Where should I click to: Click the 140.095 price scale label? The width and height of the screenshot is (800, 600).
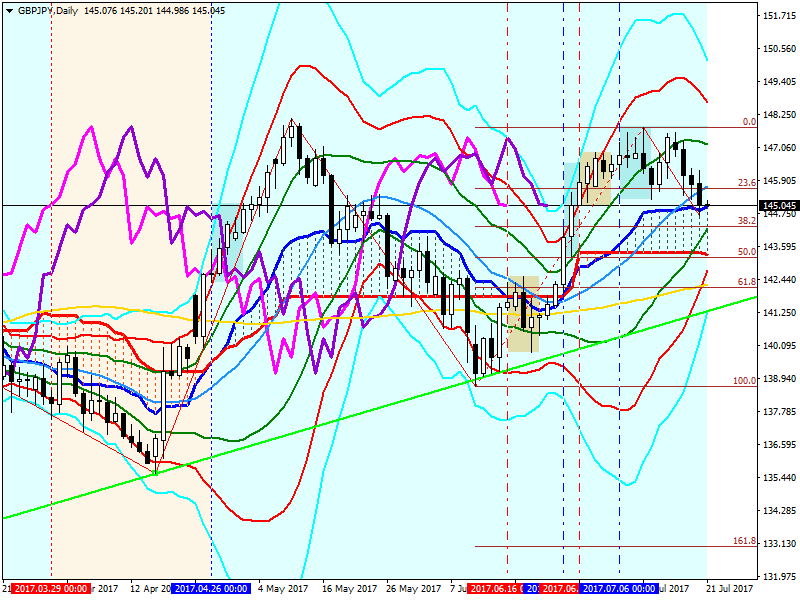[x=779, y=345]
